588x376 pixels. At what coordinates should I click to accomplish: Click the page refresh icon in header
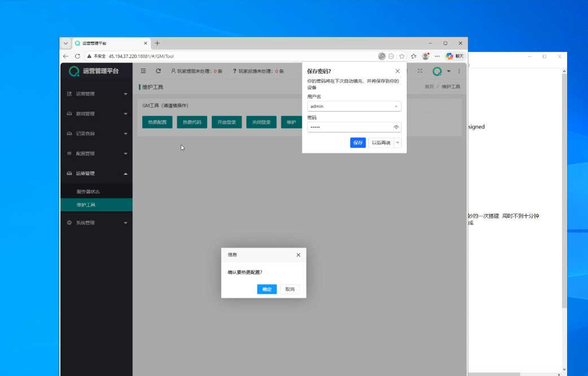point(159,71)
